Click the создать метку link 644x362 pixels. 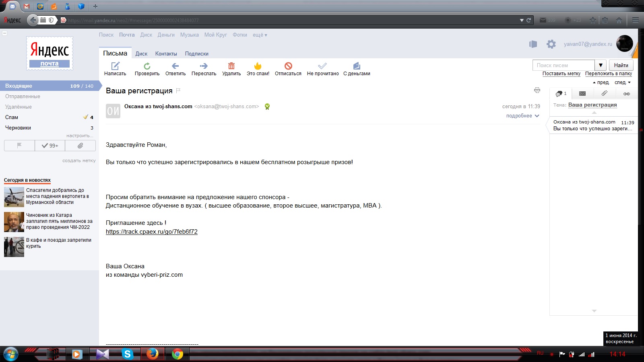pyautogui.click(x=79, y=160)
